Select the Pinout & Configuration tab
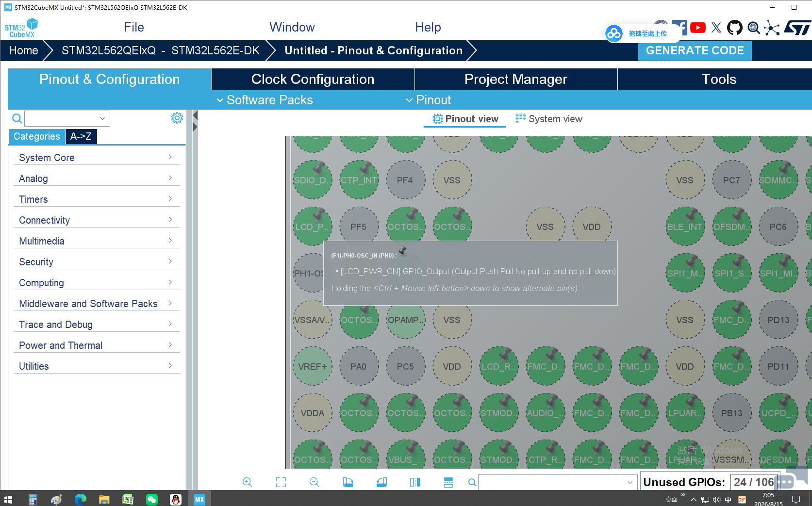 (x=110, y=79)
